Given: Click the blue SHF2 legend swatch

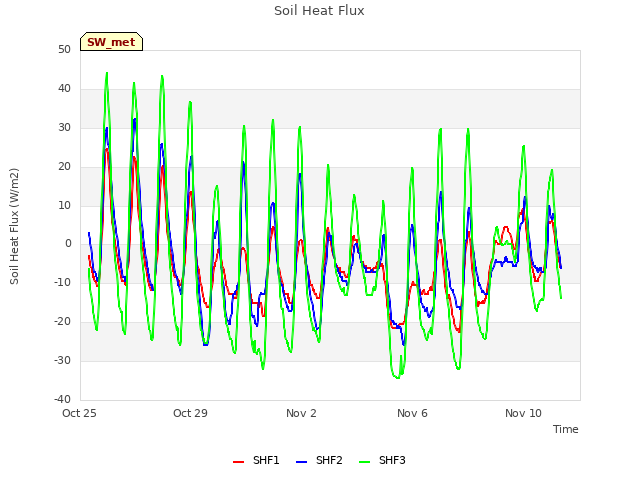Looking at the screenshot, I should pos(301,462).
